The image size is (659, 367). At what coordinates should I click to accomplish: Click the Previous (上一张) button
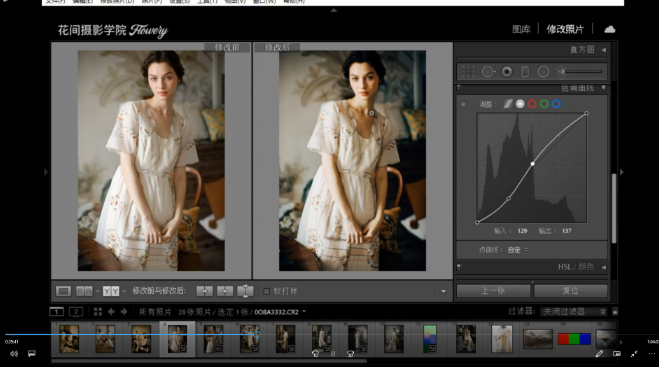click(x=493, y=291)
